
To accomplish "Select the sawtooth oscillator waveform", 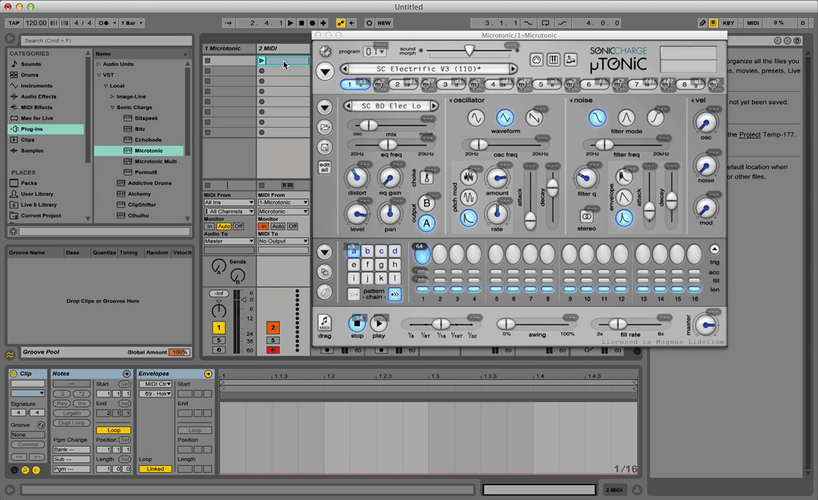I will point(534,118).
